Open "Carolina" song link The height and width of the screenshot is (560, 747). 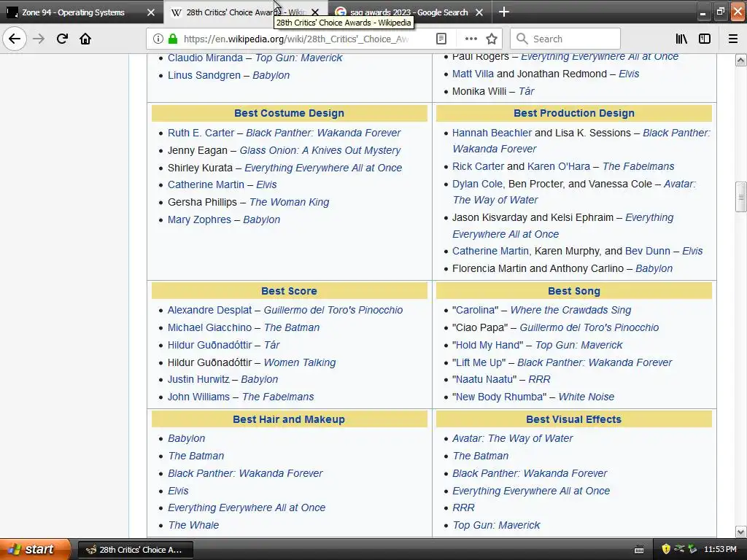[x=475, y=310]
